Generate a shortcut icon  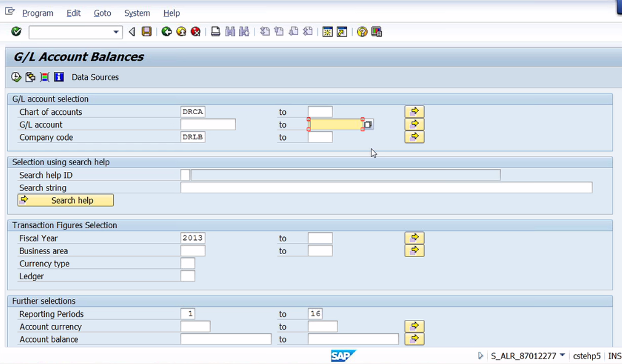click(x=342, y=32)
